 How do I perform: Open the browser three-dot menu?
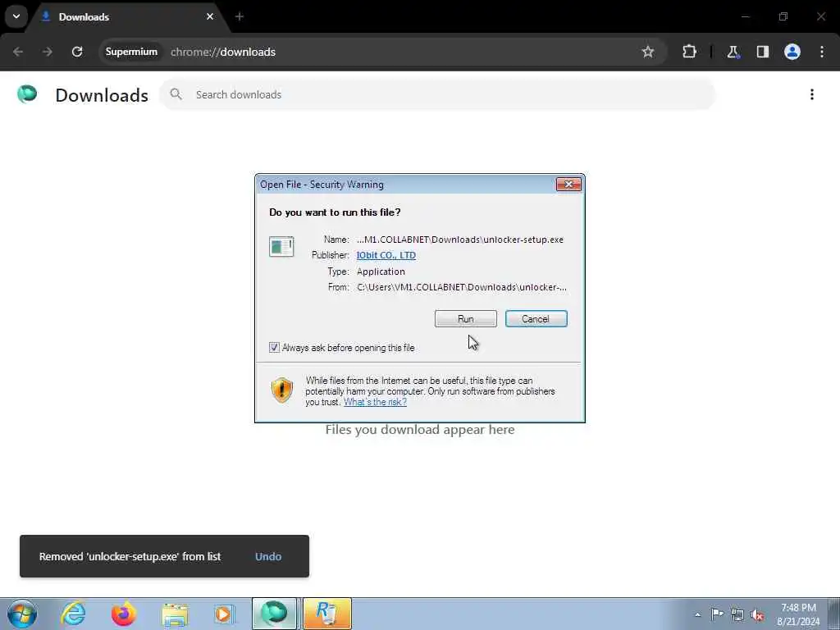tap(822, 52)
